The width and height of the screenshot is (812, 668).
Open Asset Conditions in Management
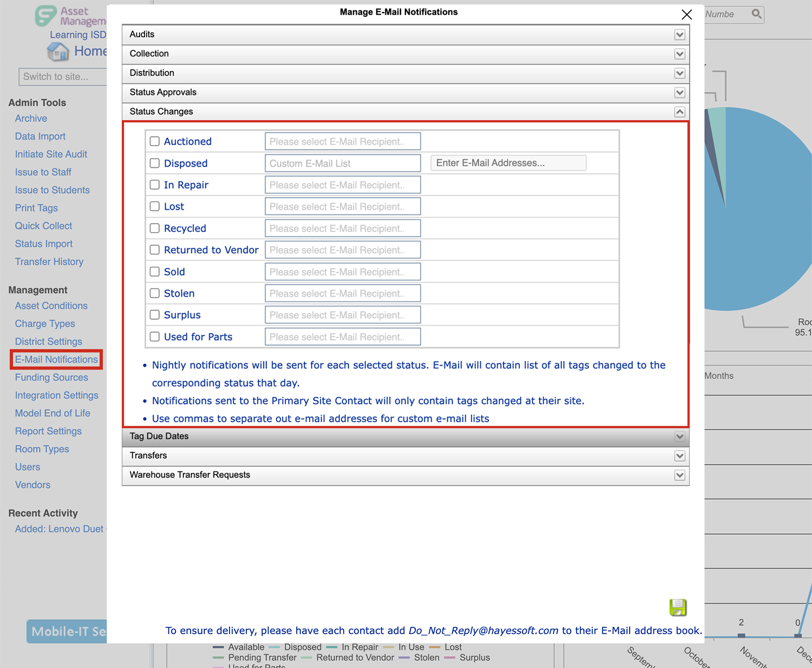coord(51,306)
